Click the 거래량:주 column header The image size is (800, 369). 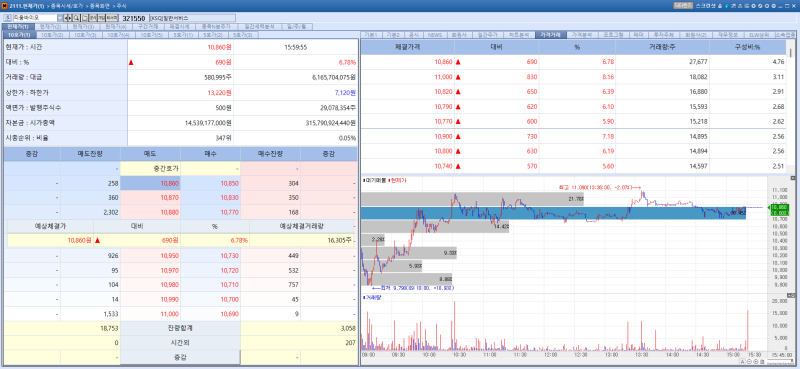662,47
